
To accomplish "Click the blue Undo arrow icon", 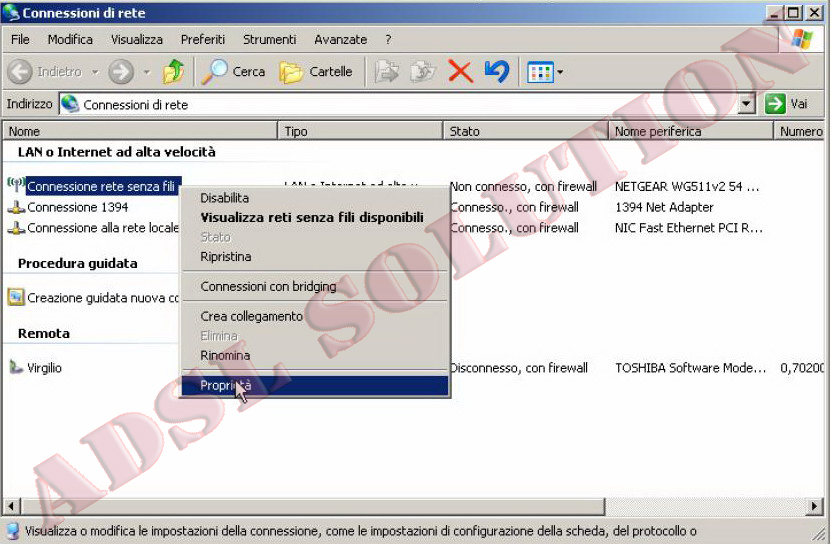I will tap(496, 72).
